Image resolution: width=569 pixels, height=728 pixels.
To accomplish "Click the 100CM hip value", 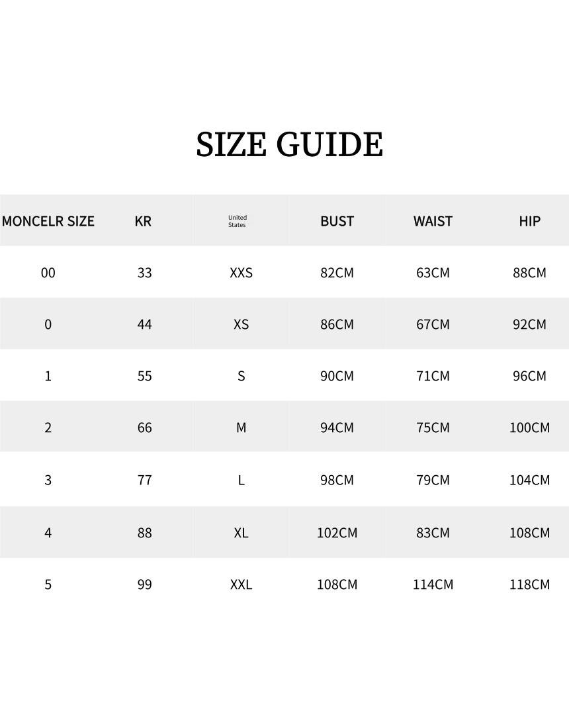I will coord(529,427).
